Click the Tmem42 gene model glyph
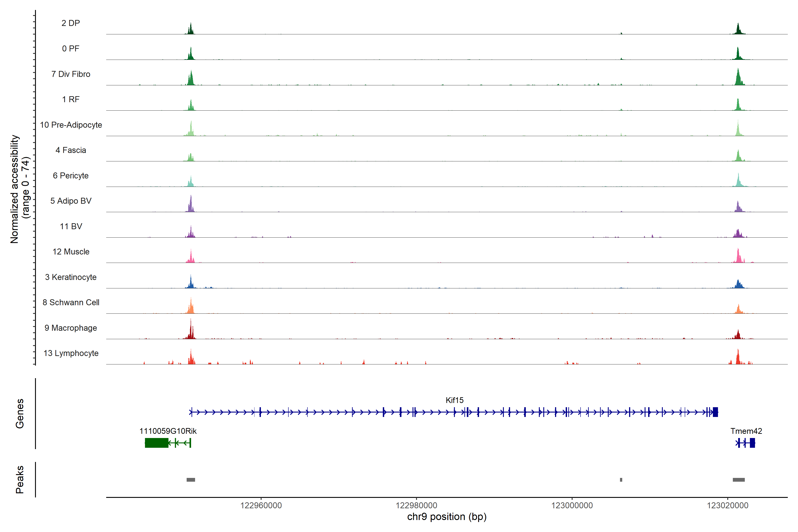Image resolution: width=798 pixels, height=532 pixels. coord(745,443)
